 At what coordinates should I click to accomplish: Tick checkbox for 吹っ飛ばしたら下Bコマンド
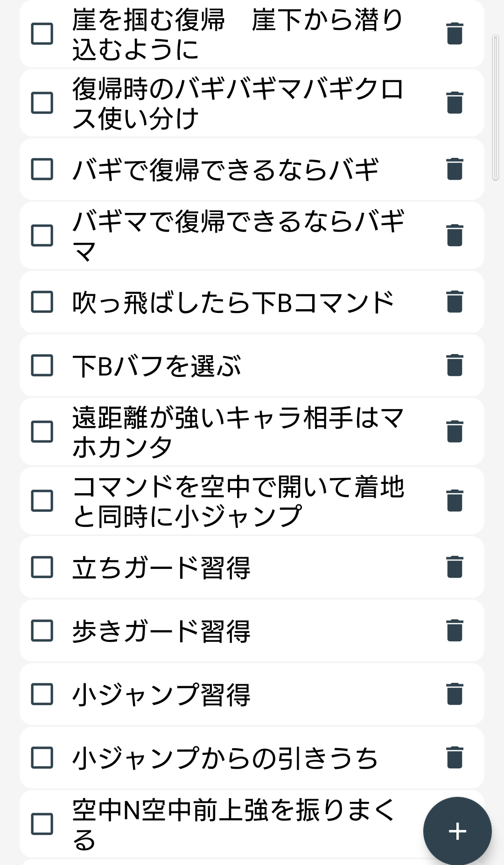42,302
